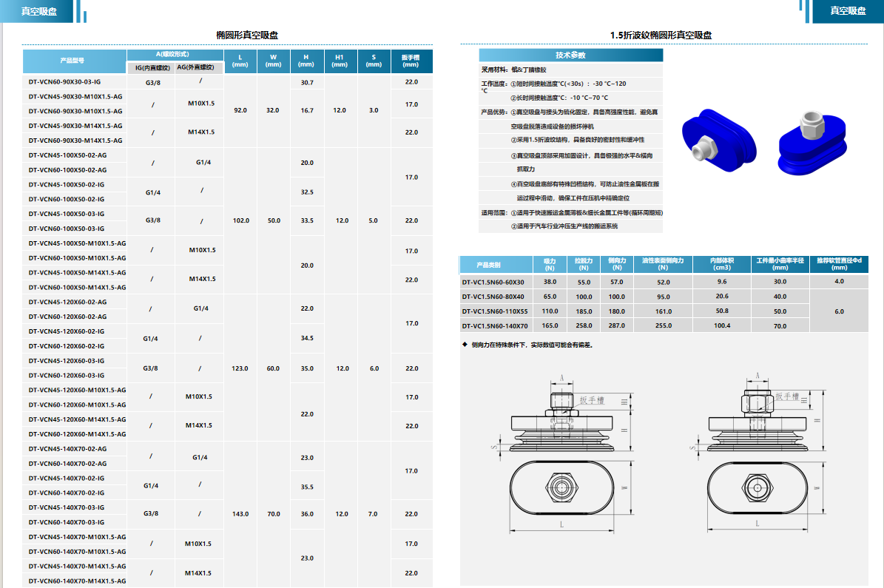Click the L value '92.0'
884x588 pixels.
click(240, 110)
